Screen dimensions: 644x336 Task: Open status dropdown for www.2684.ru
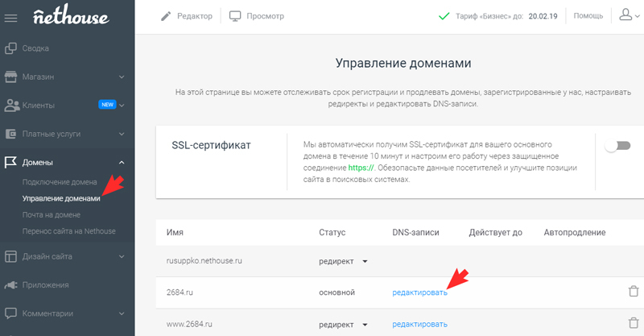(365, 325)
